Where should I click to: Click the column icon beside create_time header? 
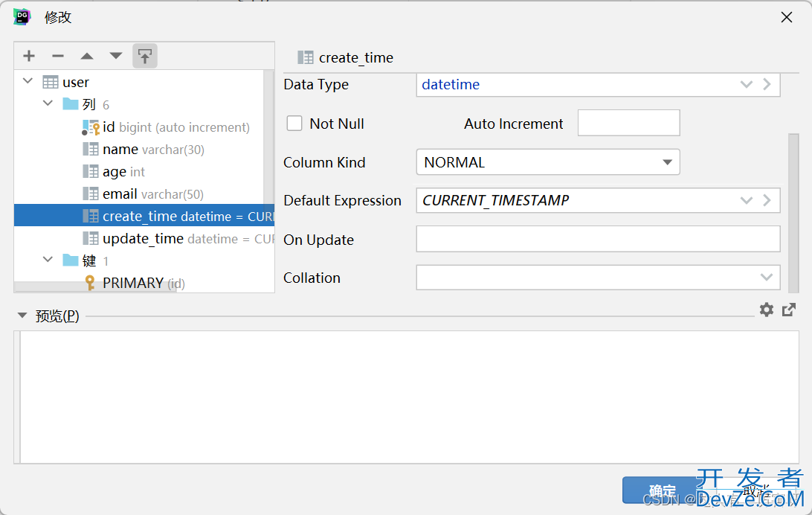306,57
